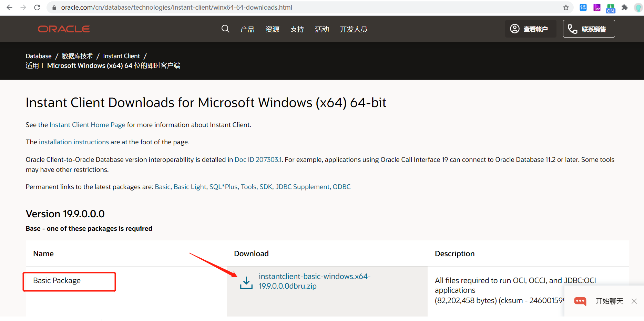The height and width of the screenshot is (321, 644).
Task: Open the 支持 menu item
Action: 297,29
